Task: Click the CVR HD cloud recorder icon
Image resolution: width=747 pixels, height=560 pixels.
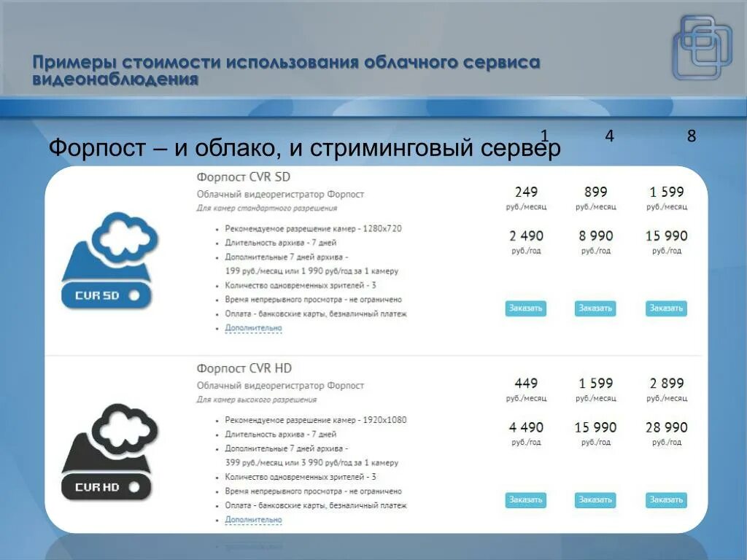Action: (x=109, y=451)
